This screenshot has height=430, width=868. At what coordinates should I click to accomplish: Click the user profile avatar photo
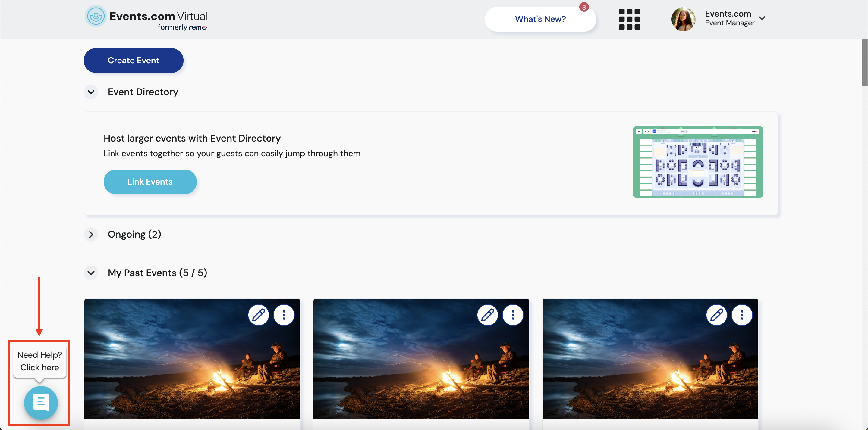click(x=683, y=19)
